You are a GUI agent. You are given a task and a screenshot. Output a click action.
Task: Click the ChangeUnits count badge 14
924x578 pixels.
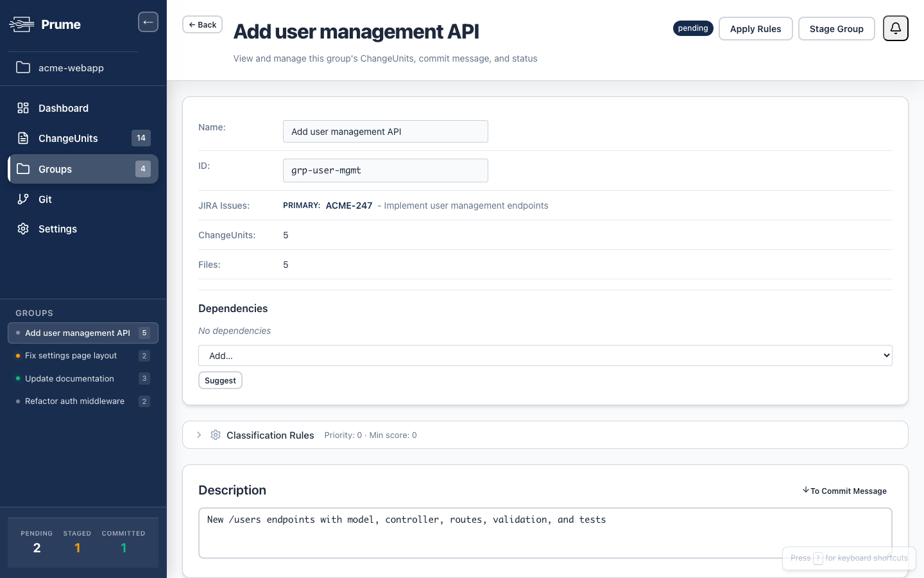tap(141, 138)
